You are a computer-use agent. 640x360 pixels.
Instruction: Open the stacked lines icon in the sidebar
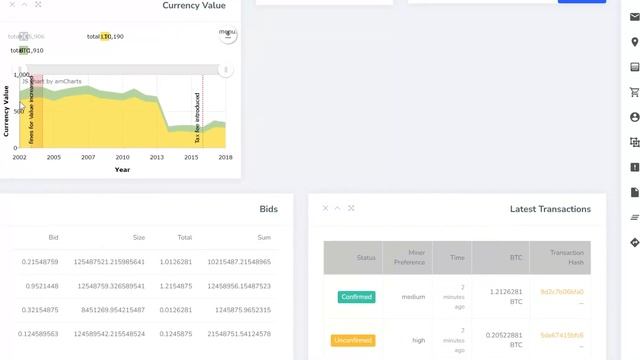click(635, 217)
